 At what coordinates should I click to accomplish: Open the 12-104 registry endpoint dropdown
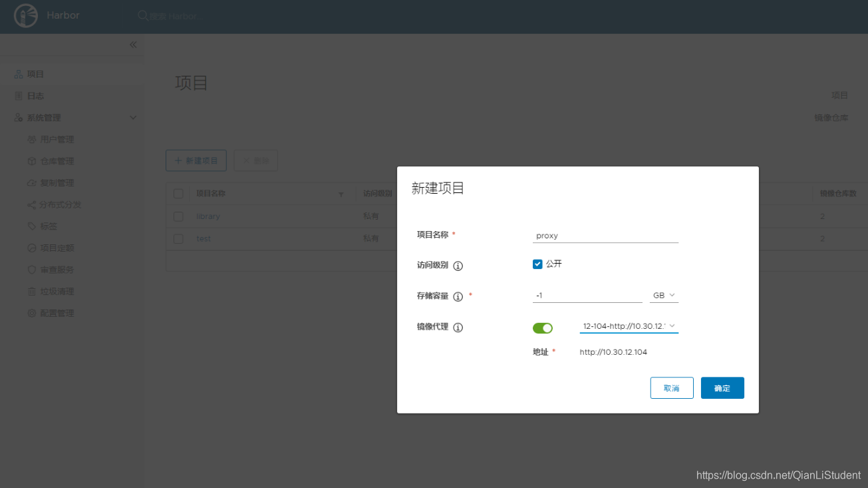tap(629, 326)
